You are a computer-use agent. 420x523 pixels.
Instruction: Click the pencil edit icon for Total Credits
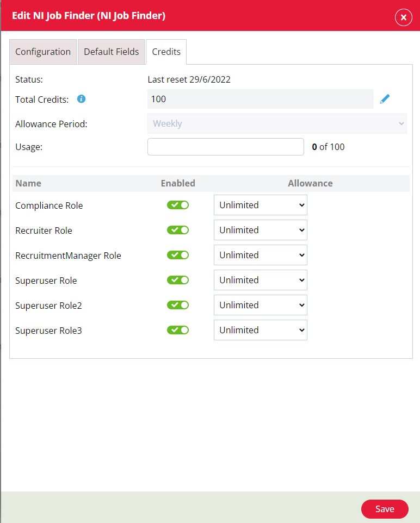click(385, 99)
